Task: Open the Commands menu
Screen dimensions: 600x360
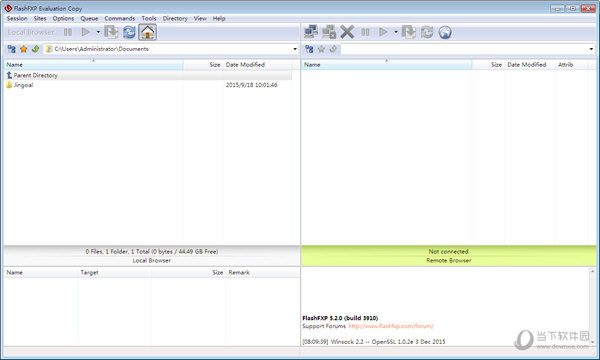Action: pyautogui.click(x=120, y=18)
